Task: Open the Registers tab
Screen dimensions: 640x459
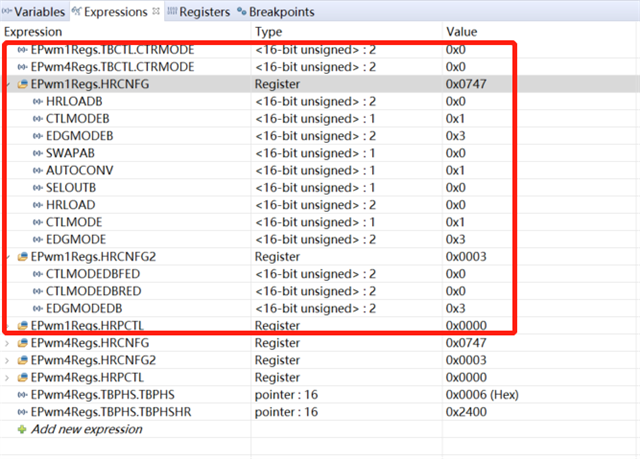Action: (204, 12)
